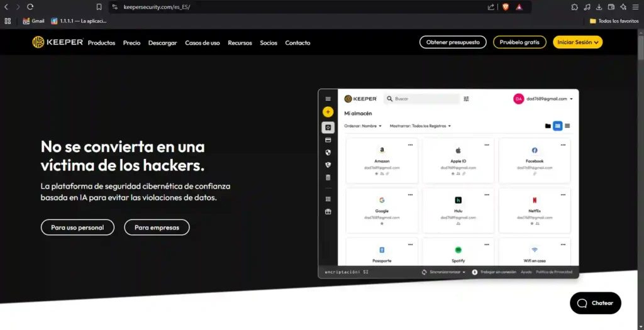Image resolution: width=644 pixels, height=330 pixels.
Task: Expand the dad7689@gmail.com account menu
Action: click(544, 99)
